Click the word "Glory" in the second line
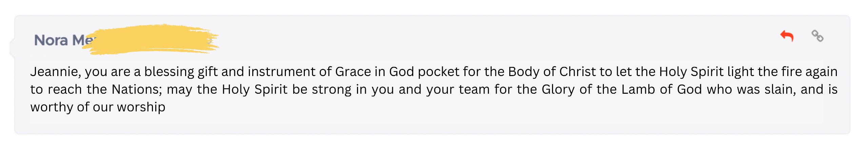The image size is (868, 145). tap(558, 89)
